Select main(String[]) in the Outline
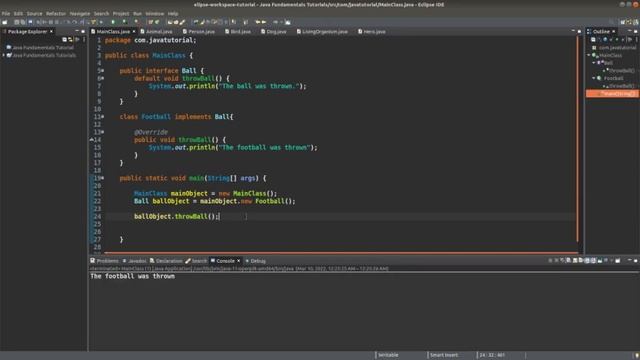 point(612,93)
